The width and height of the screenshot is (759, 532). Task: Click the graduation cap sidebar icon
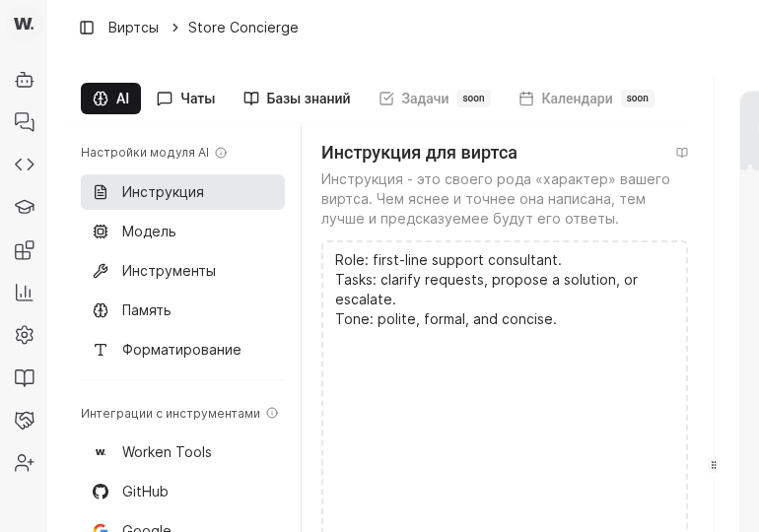[x=25, y=207]
